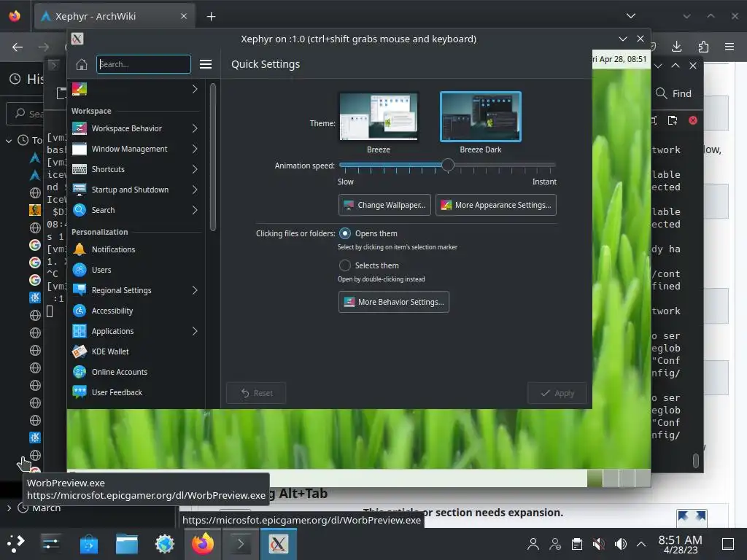747x560 pixels.
Task: Focus the settings Search field
Action: (x=144, y=64)
